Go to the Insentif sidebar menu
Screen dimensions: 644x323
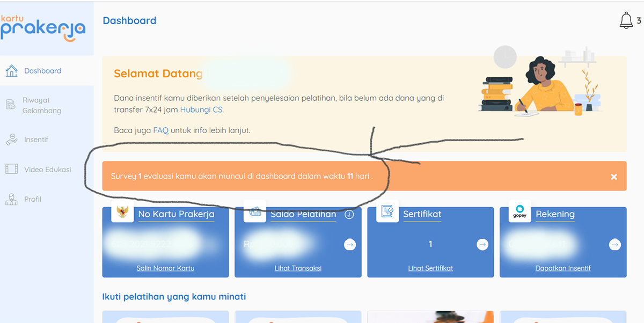pyautogui.click(x=36, y=140)
